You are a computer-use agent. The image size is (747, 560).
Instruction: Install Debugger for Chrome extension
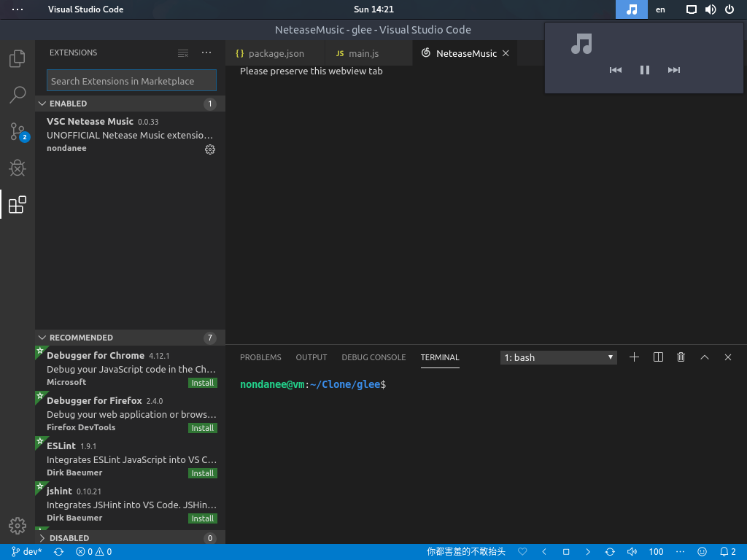(203, 383)
